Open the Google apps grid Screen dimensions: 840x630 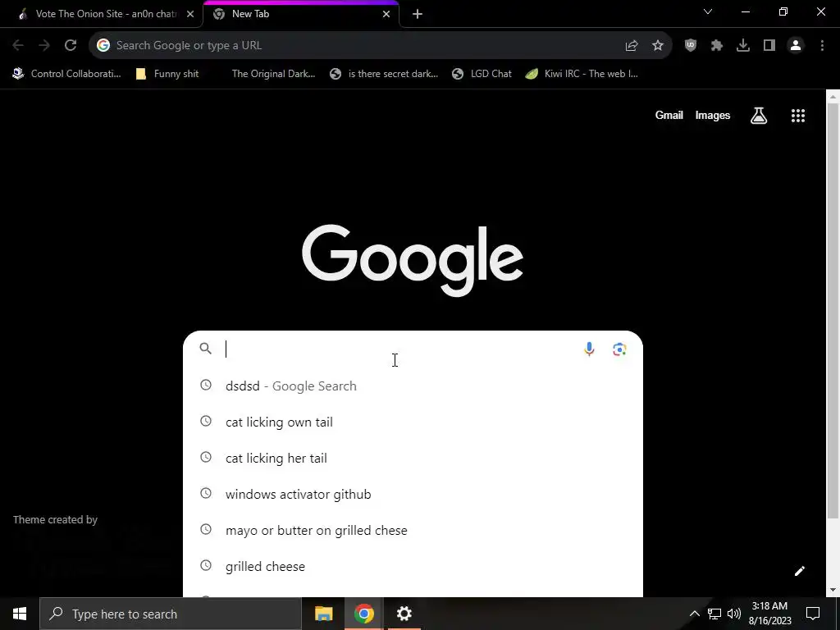coord(798,115)
